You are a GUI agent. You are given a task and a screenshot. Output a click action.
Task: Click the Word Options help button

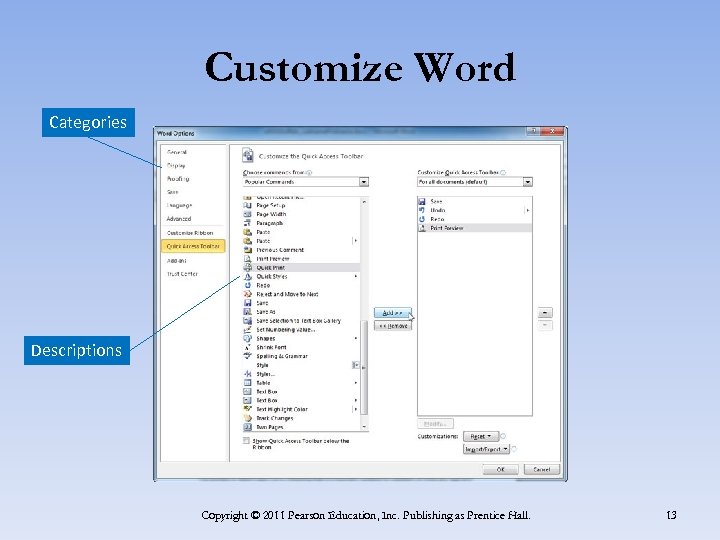(533, 131)
